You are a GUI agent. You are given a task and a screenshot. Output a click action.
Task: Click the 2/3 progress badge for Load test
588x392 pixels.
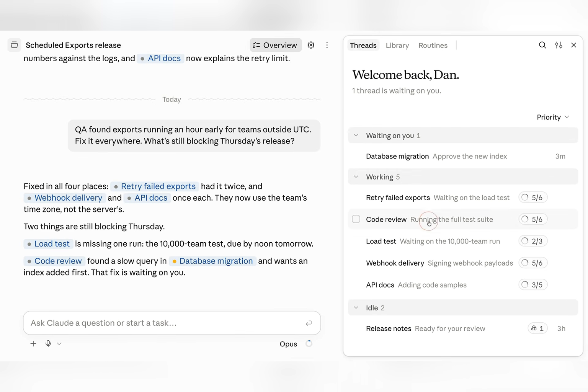tap(533, 241)
